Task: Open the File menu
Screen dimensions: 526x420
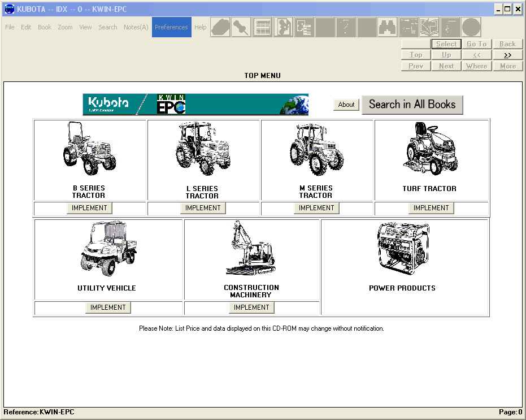Action: pos(10,27)
